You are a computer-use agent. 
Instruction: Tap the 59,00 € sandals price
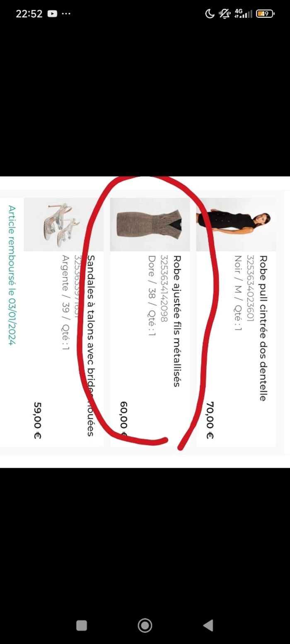(38, 420)
